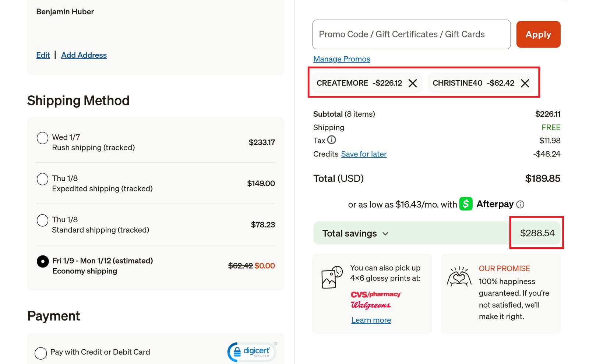Select Rush shipping for Wed 1/7

tap(42, 138)
